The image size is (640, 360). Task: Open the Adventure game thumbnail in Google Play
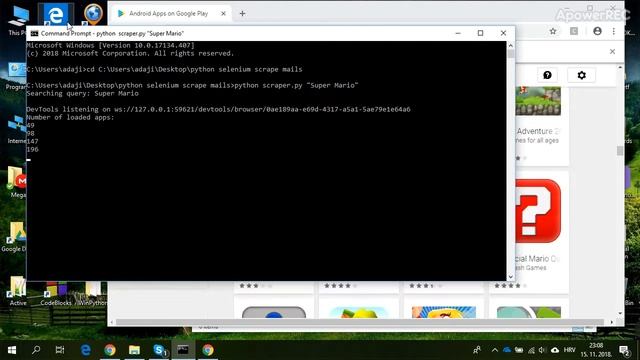coord(538,101)
